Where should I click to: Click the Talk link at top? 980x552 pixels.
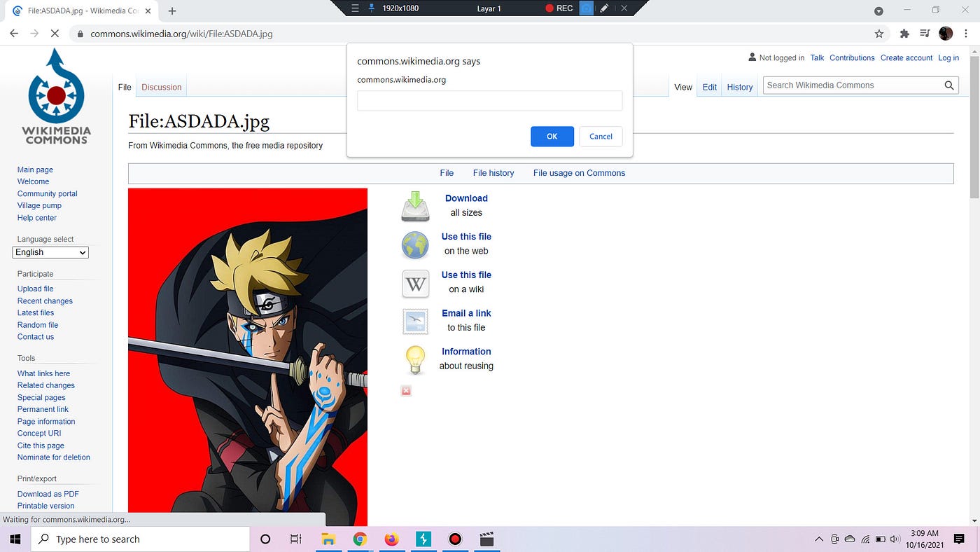pos(817,58)
